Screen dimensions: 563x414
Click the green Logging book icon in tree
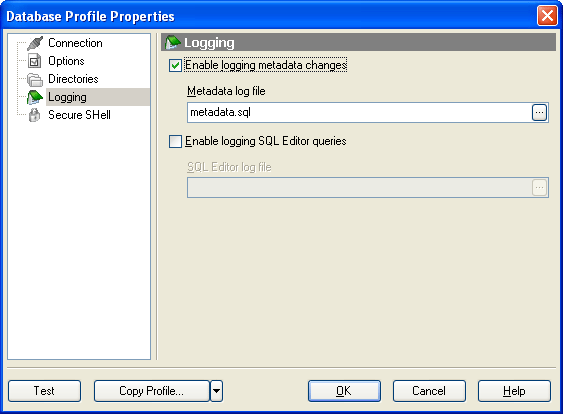tap(35, 97)
